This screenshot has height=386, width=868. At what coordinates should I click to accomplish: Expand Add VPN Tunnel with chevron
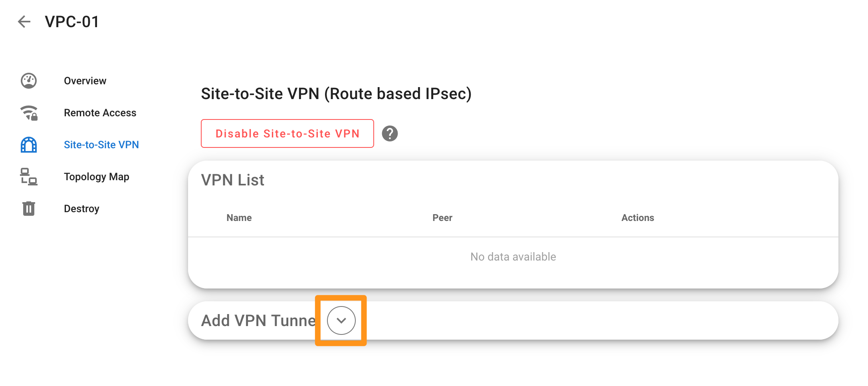[341, 320]
